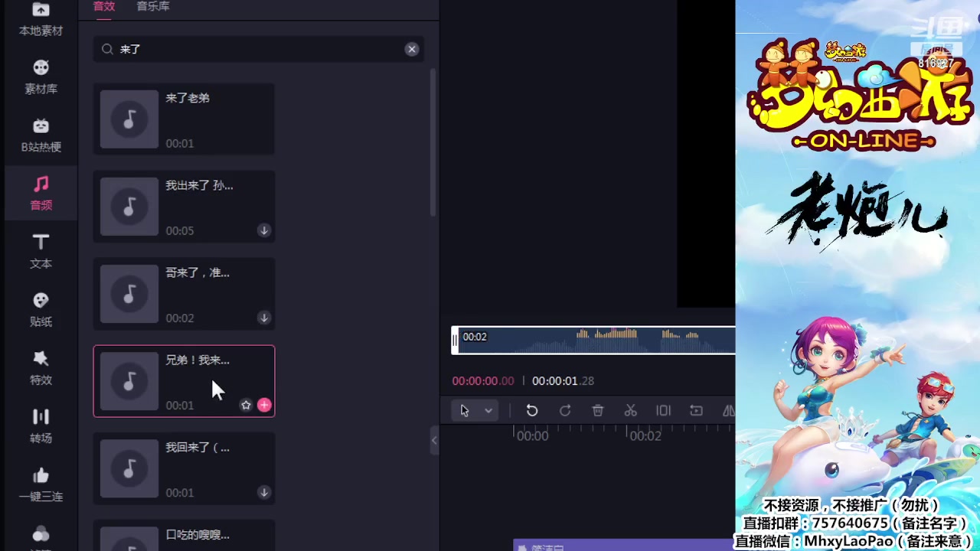Click the crop rotate tool icon
This screenshot has width=980, height=551.
[x=696, y=411]
